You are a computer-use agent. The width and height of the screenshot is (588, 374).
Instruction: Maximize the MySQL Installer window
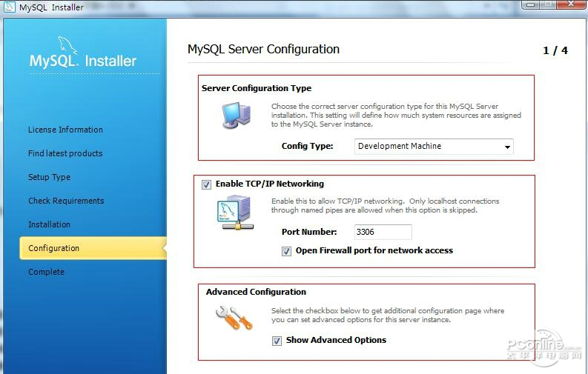(x=549, y=4)
